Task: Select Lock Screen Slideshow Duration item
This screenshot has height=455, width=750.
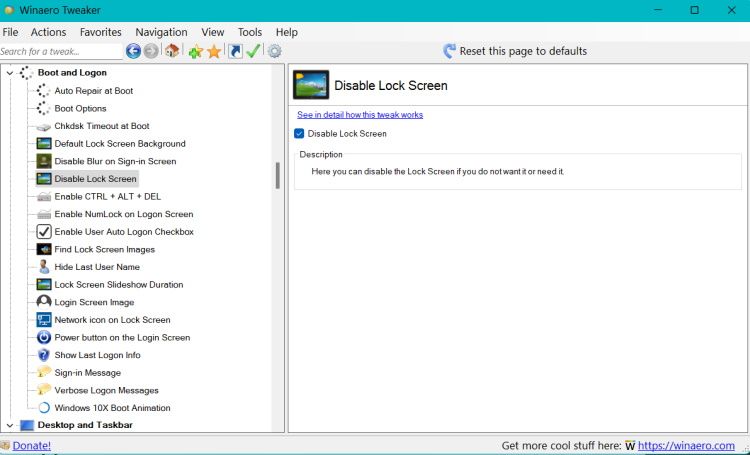Action: click(119, 285)
